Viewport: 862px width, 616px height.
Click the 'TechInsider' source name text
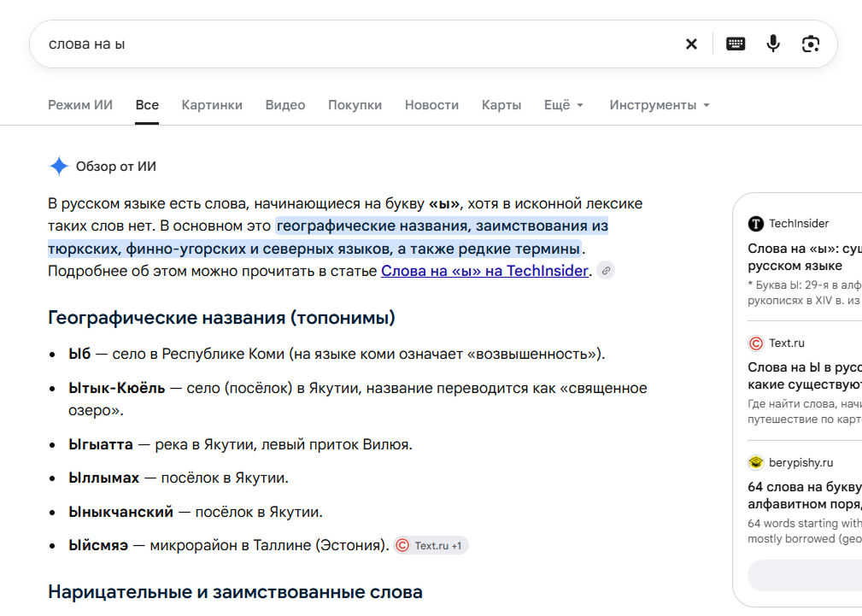click(799, 223)
